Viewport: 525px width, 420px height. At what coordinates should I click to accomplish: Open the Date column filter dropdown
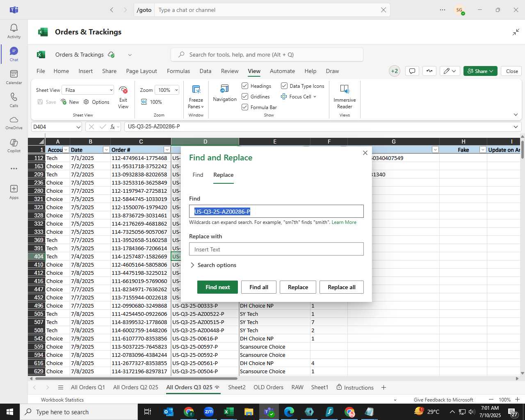pos(106,150)
